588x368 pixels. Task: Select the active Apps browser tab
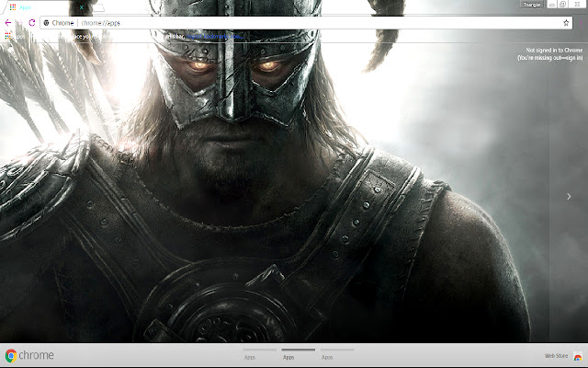pos(44,7)
